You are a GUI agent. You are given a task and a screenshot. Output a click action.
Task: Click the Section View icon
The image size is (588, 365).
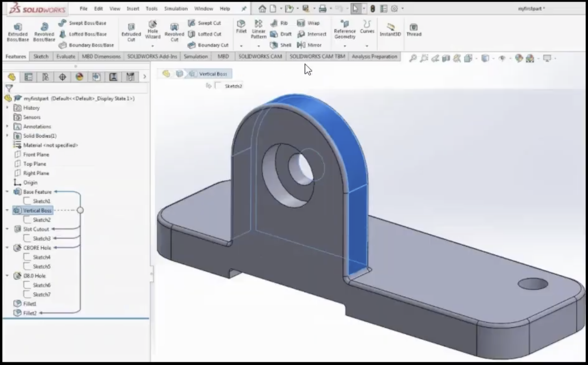pos(446,58)
